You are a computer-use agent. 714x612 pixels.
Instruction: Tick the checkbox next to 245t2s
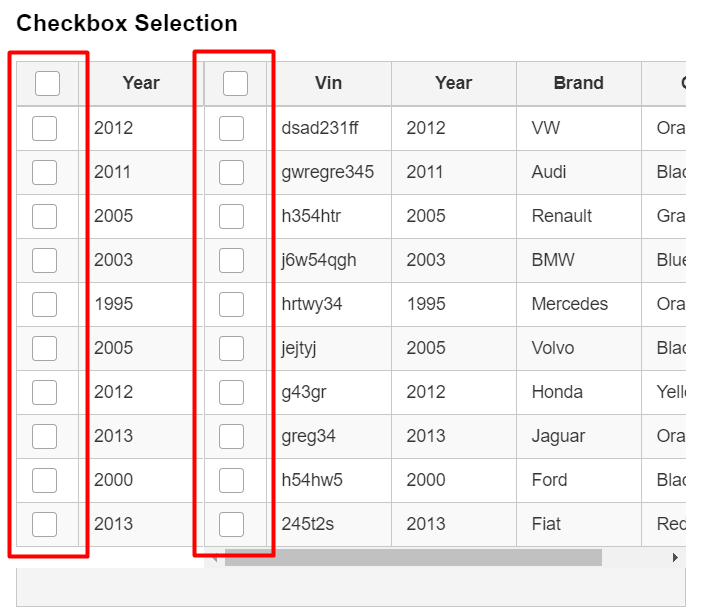(231, 524)
